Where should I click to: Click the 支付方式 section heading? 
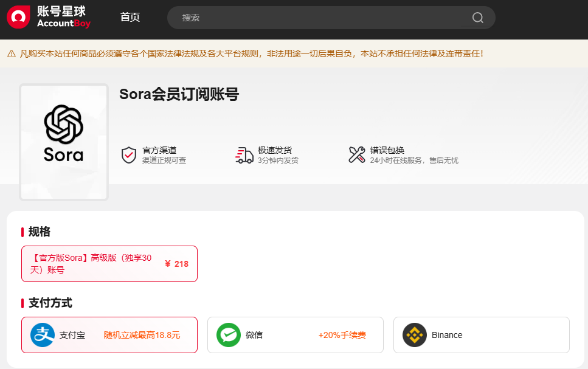[50, 303]
